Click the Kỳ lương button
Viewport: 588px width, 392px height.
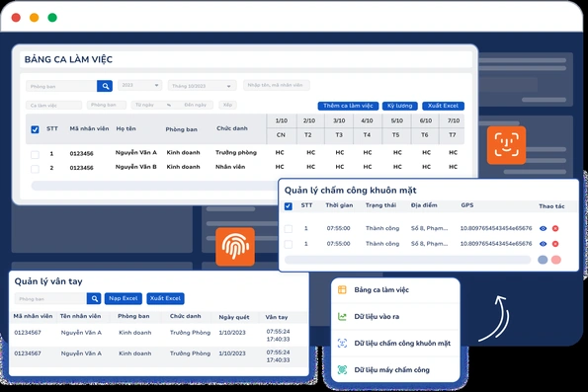tap(400, 106)
